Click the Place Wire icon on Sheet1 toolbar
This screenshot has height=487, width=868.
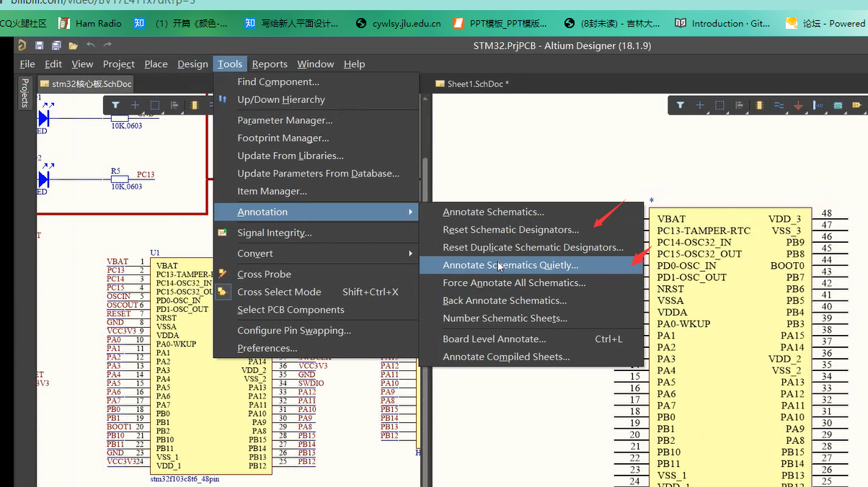[x=779, y=104]
